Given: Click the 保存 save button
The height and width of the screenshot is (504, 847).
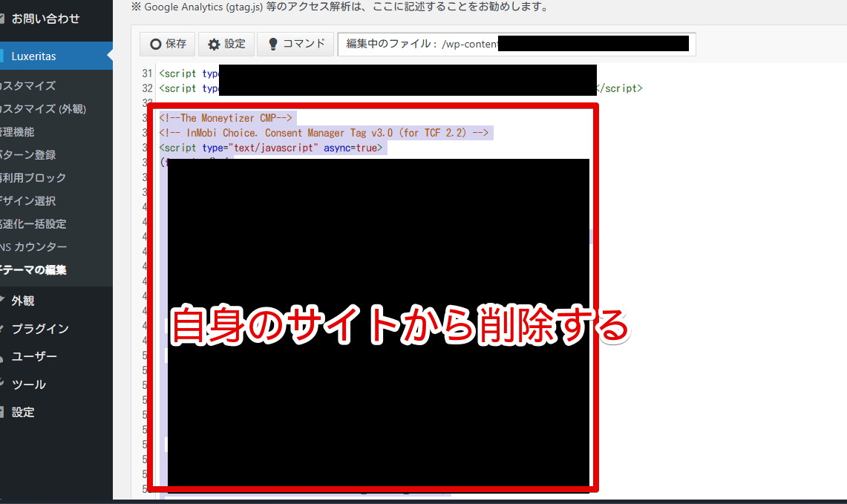Looking at the screenshot, I should (168, 45).
